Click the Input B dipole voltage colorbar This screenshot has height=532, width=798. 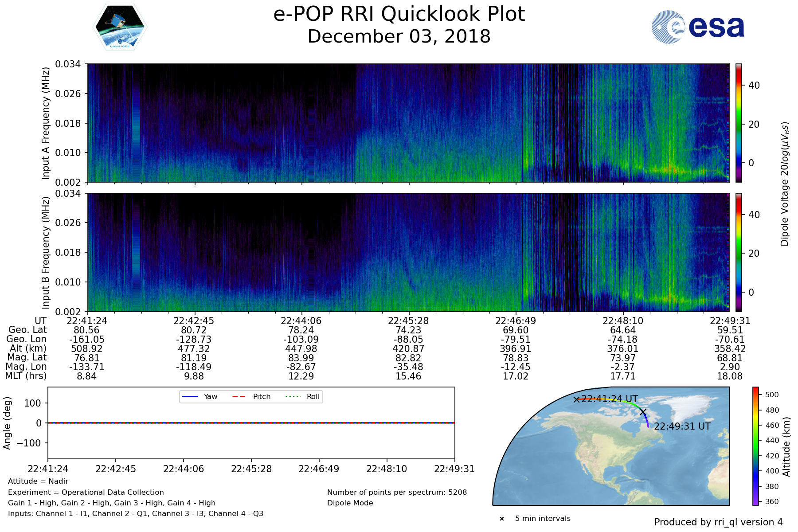coord(739,252)
